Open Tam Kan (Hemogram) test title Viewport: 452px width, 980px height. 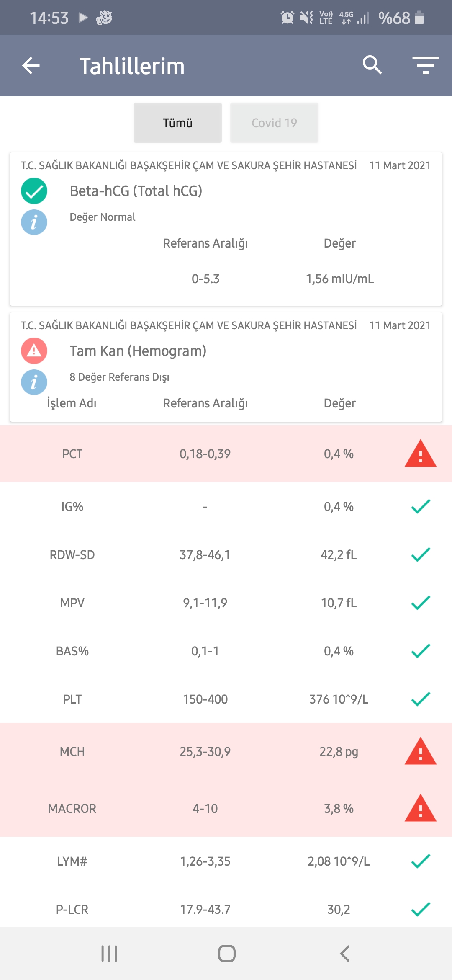(x=138, y=351)
